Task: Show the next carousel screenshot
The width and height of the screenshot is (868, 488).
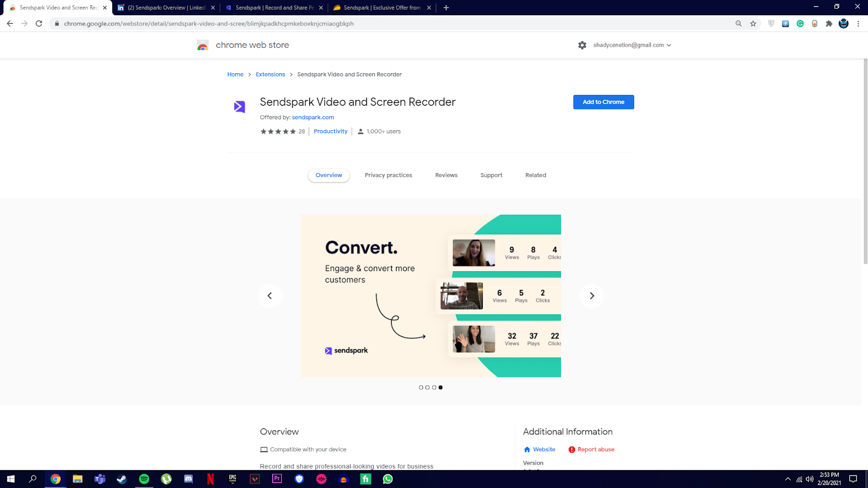Action: 592,296
